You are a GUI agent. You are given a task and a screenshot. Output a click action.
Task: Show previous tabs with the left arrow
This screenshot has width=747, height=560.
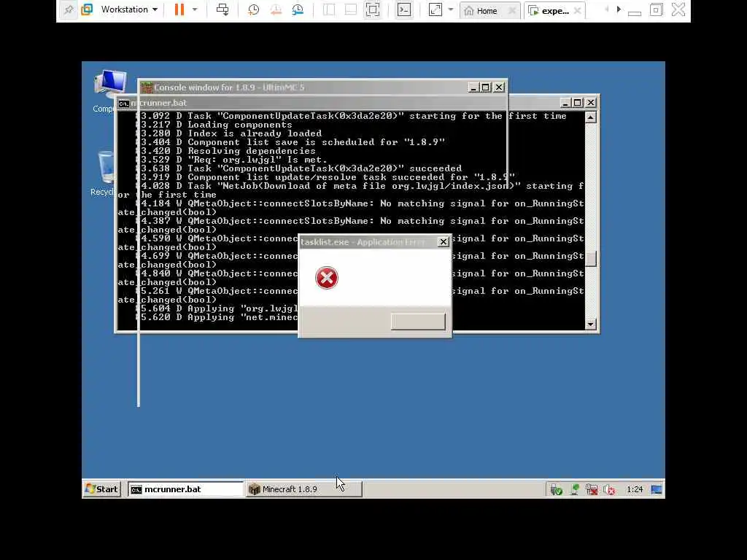coord(606,9)
